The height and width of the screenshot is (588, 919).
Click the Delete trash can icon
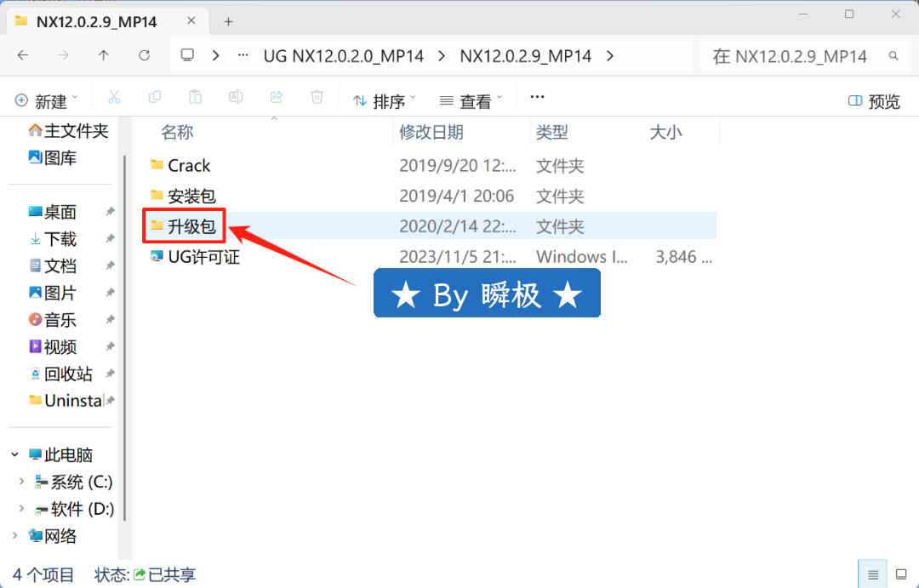pyautogui.click(x=317, y=98)
